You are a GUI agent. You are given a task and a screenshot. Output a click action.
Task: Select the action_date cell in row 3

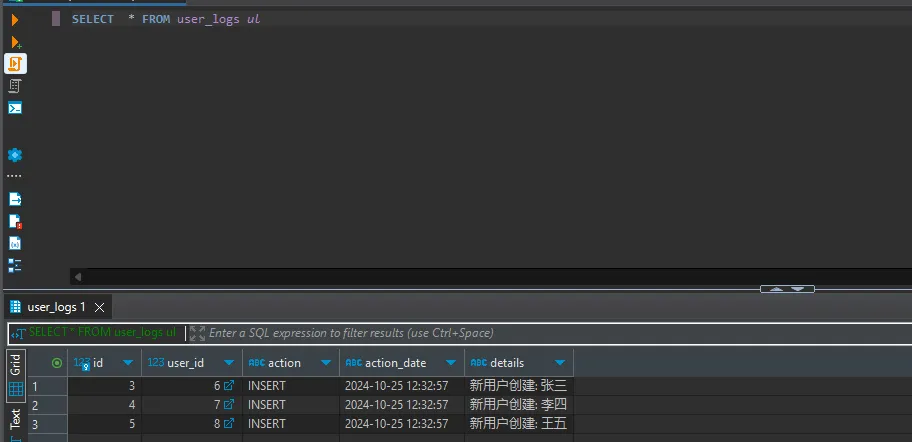point(402,424)
